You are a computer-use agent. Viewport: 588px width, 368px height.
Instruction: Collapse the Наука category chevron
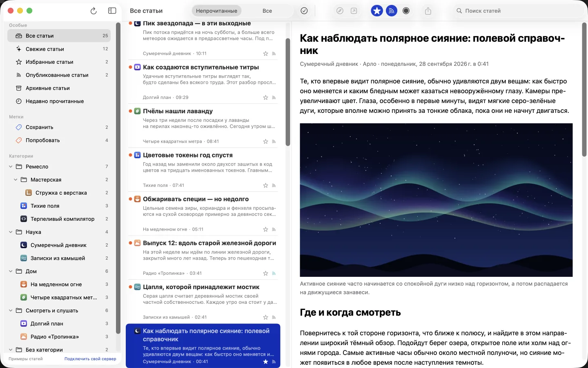point(11,232)
